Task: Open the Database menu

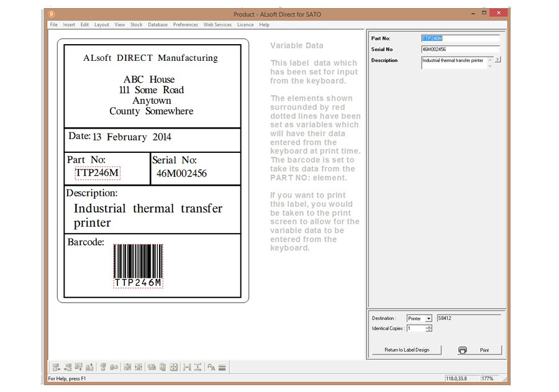Action: pos(157,25)
